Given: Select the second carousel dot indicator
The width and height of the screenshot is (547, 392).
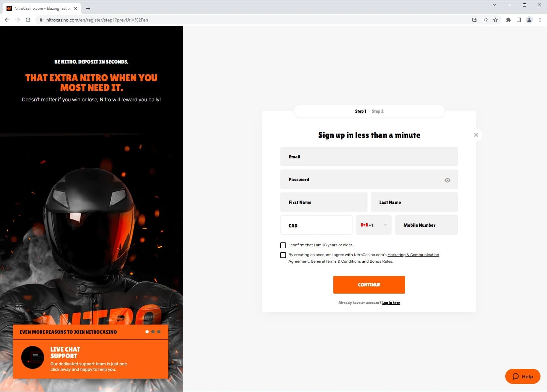Looking at the screenshot, I should point(153,332).
